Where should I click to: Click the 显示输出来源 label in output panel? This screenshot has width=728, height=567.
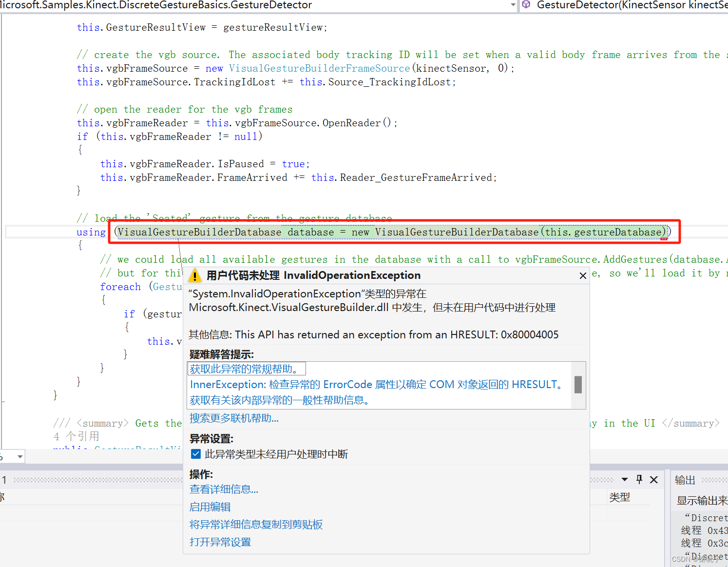702,501
